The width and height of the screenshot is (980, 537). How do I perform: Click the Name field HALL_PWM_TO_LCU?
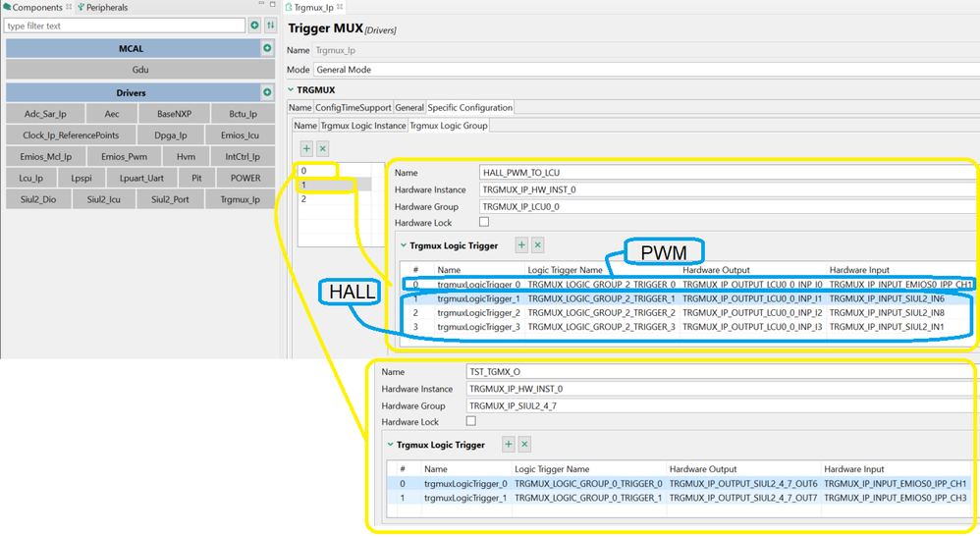(729, 173)
